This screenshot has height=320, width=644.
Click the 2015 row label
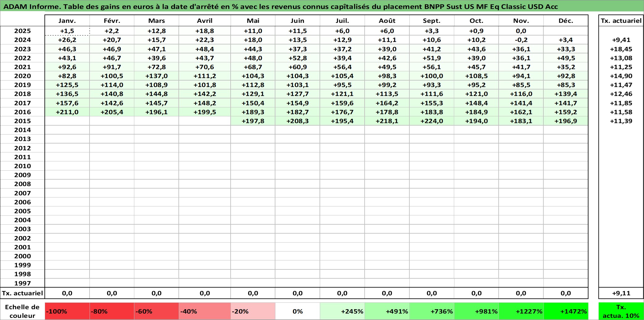pos(23,121)
